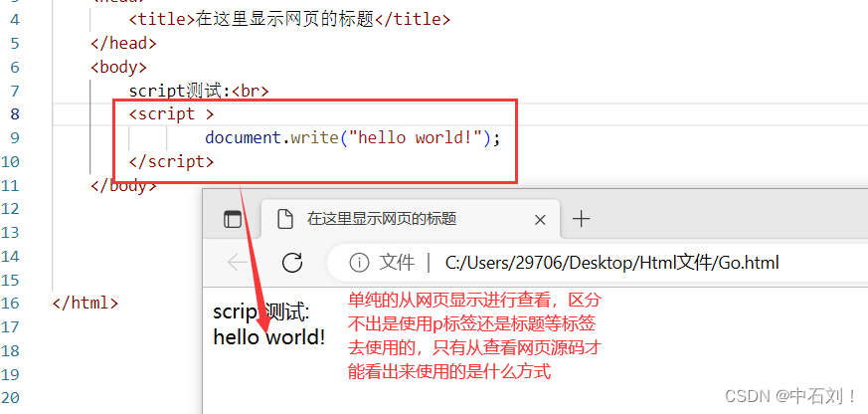Click line number 9 in the editor gutter

[x=14, y=137]
